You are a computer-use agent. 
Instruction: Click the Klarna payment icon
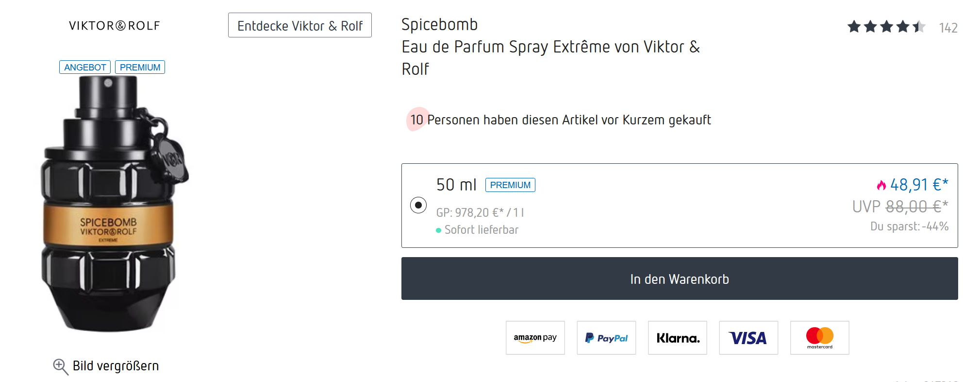pos(678,338)
